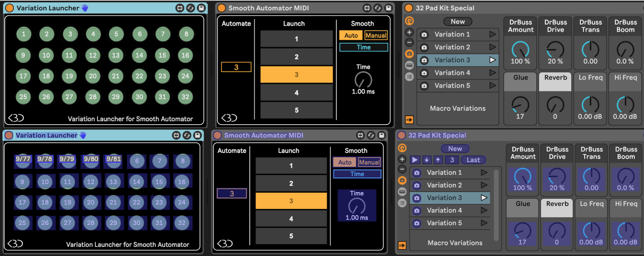Click save preset icon on light-blue Variation Launcher header
This screenshot has width=644, height=256.
tap(201, 8)
